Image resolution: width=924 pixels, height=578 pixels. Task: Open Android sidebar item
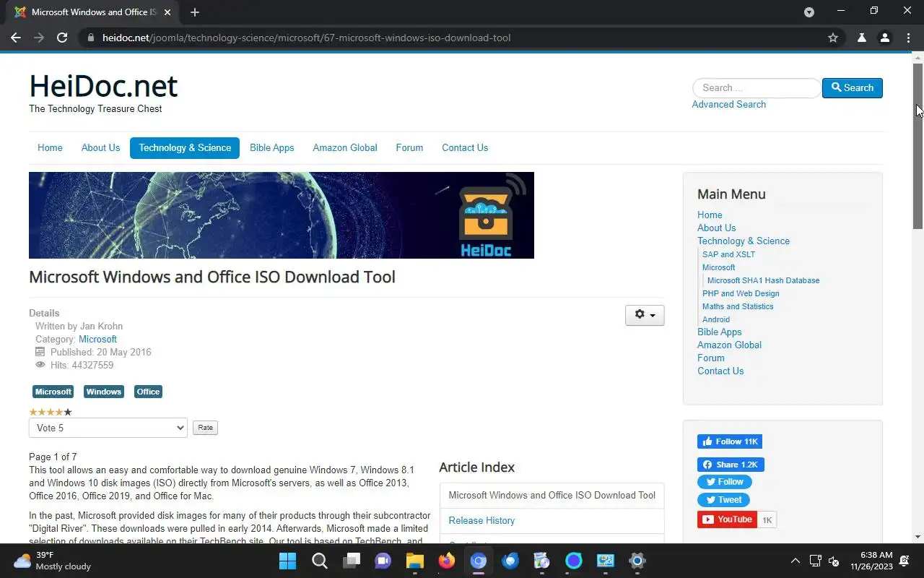[716, 319]
